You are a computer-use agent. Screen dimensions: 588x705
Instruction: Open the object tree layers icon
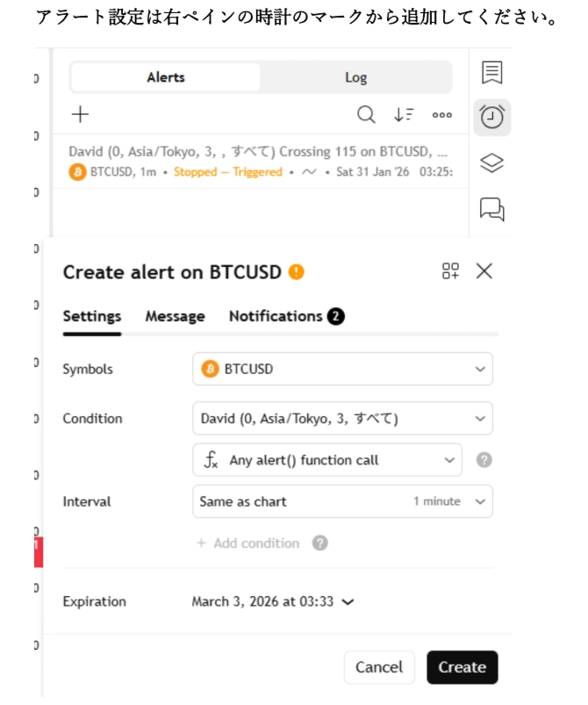point(492,163)
